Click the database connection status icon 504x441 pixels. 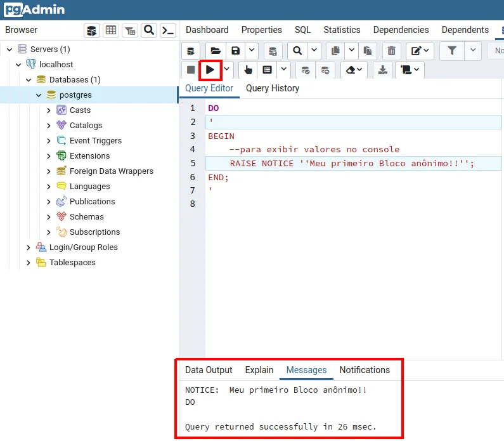point(191,51)
